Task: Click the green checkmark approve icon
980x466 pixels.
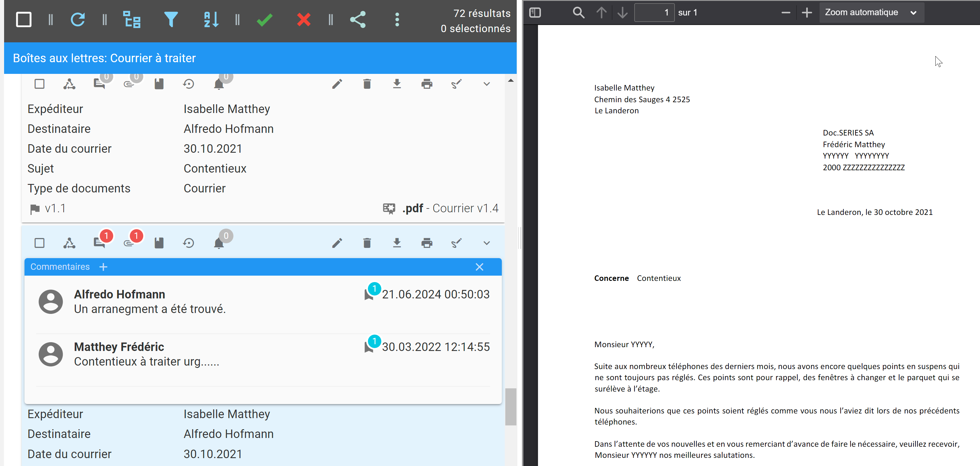Action: [264, 19]
